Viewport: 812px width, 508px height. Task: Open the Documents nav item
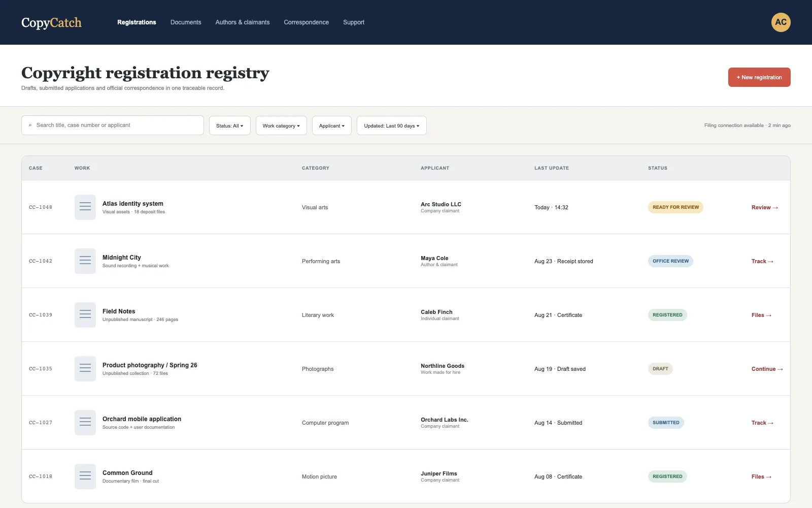point(186,22)
